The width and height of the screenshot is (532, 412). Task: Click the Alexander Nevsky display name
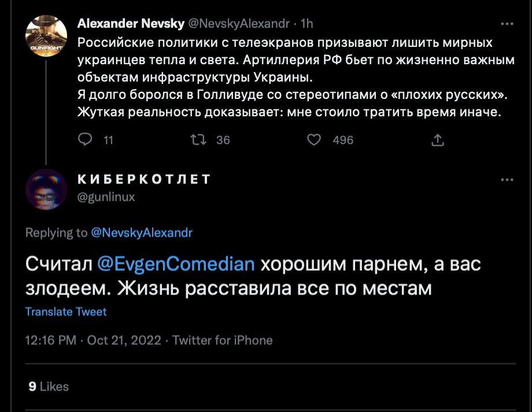click(131, 24)
